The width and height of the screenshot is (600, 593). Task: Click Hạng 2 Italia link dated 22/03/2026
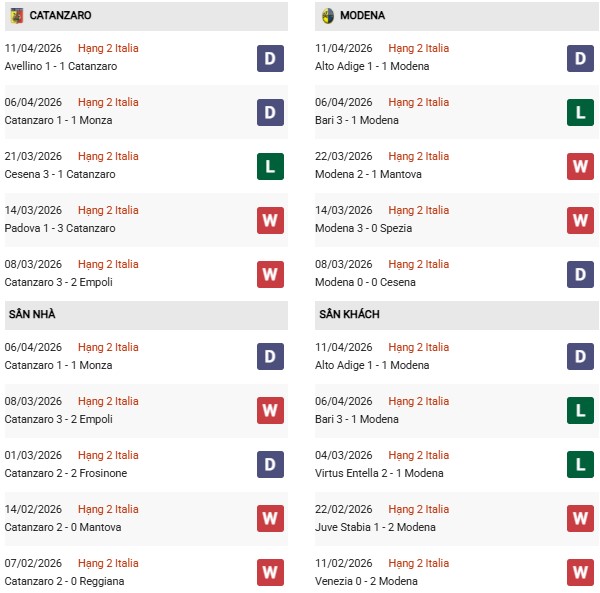[x=419, y=156]
